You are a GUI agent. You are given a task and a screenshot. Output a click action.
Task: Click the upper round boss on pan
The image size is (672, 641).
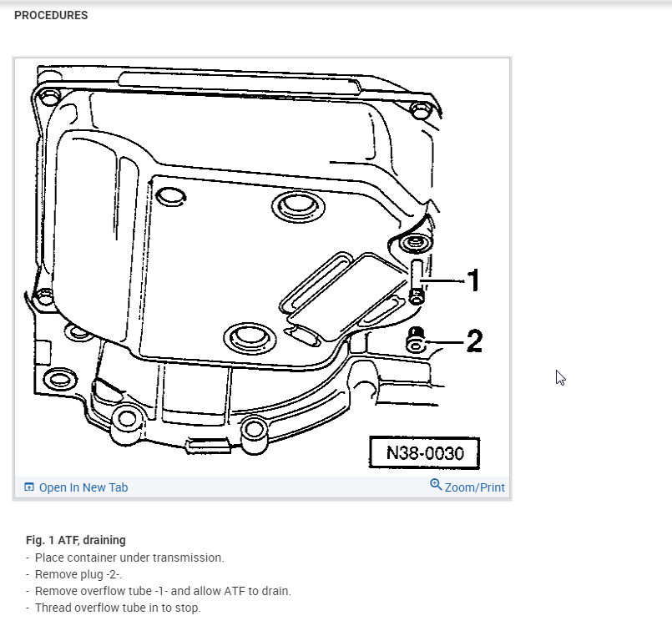[x=298, y=206]
